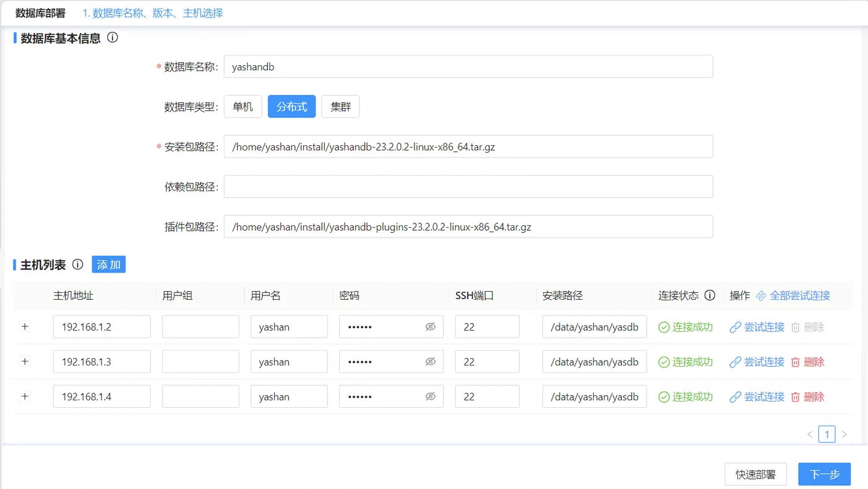This screenshot has height=489, width=868.
Task: Edit host address 192.168.1.4 field
Action: click(x=102, y=397)
